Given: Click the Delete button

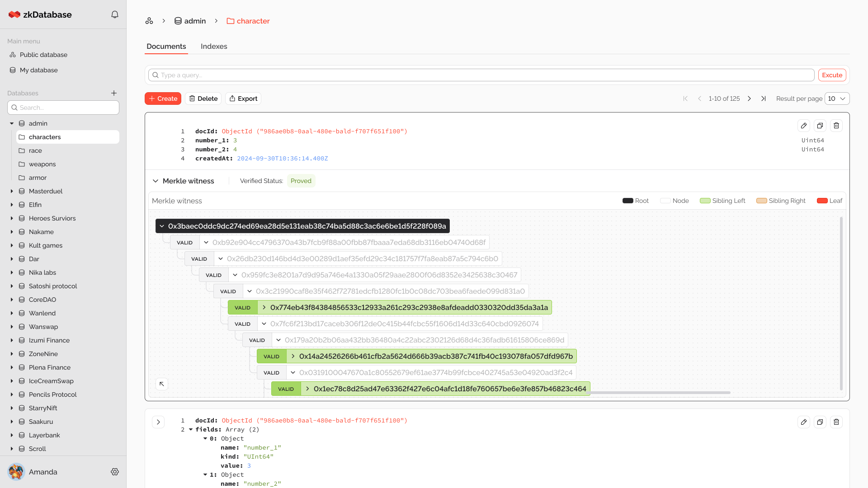Looking at the screenshot, I should tap(203, 99).
